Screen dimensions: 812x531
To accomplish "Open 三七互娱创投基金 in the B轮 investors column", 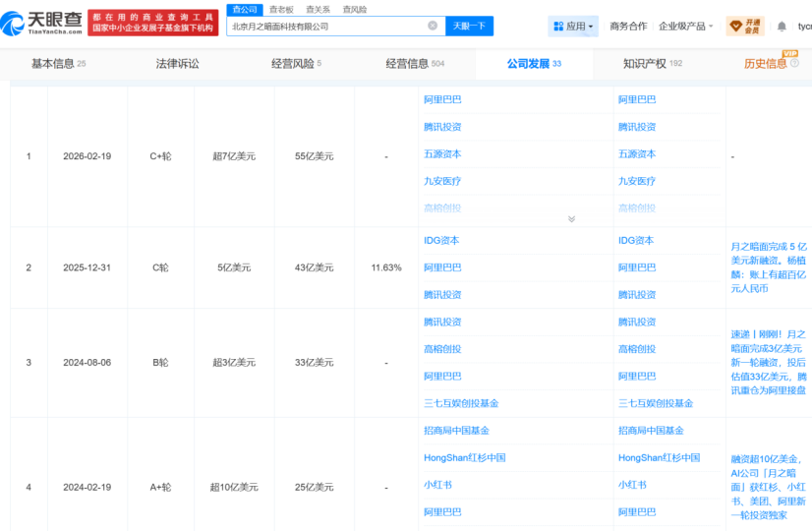I will point(461,403).
